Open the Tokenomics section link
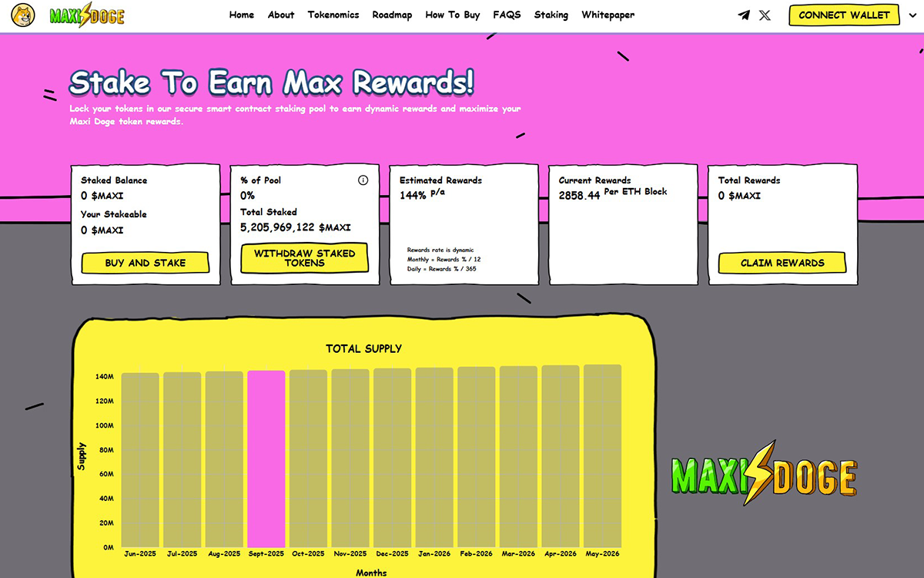The height and width of the screenshot is (578, 924). click(333, 15)
